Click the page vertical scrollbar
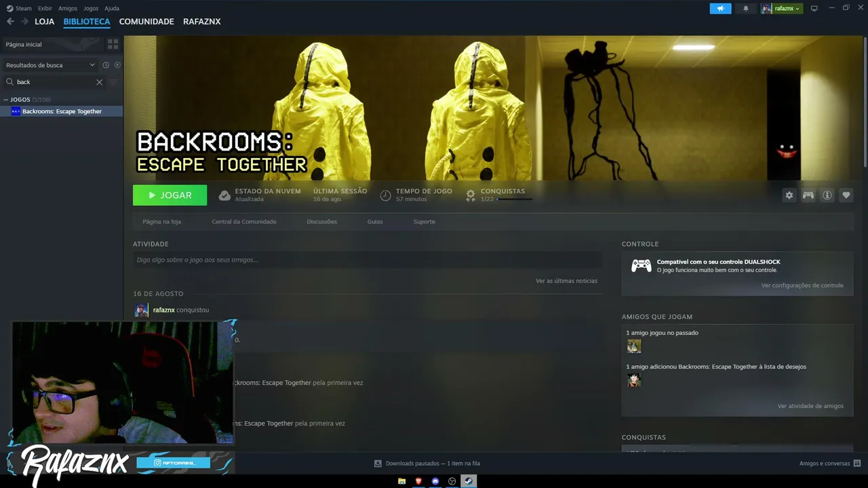 [x=865, y=102]
